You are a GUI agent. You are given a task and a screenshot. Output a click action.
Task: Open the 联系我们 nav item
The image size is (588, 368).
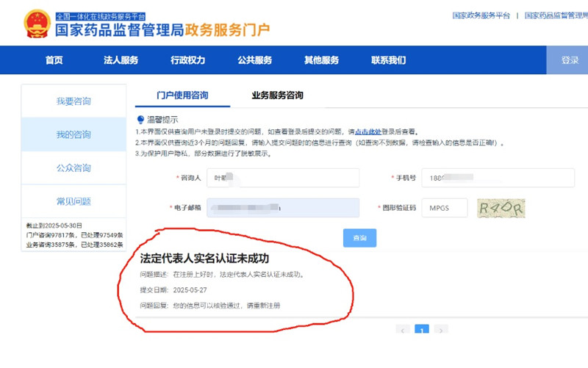coord(388,60)
